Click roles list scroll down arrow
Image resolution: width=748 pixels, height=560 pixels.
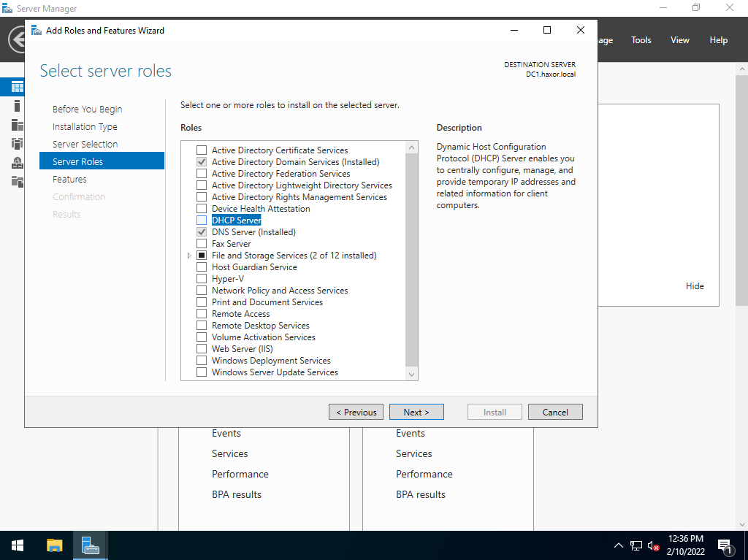click(412, 375)
